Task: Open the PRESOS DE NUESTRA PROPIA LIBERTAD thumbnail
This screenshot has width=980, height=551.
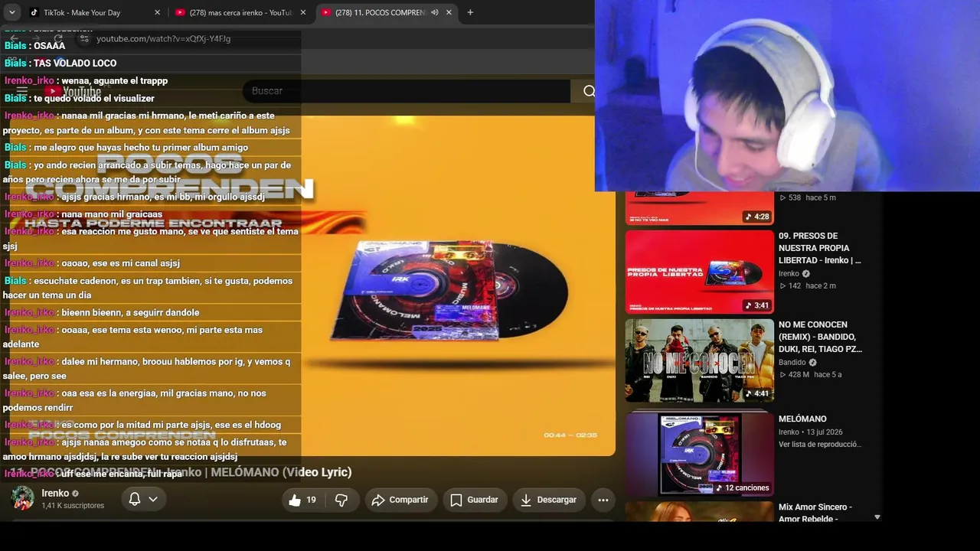Action: pyautogui.click(x=700, y=271)
